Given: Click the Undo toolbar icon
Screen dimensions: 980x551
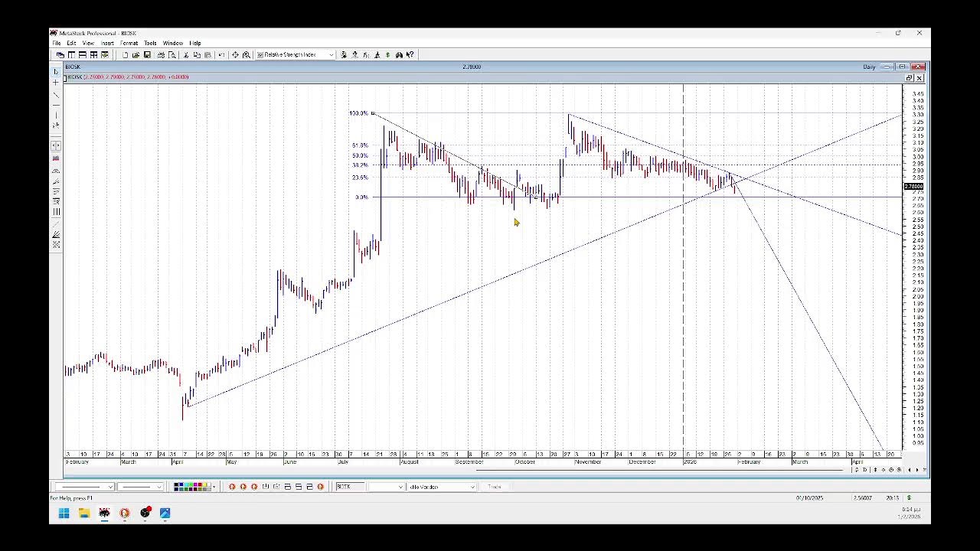Looking at the screenshot, I should (221, 55).
